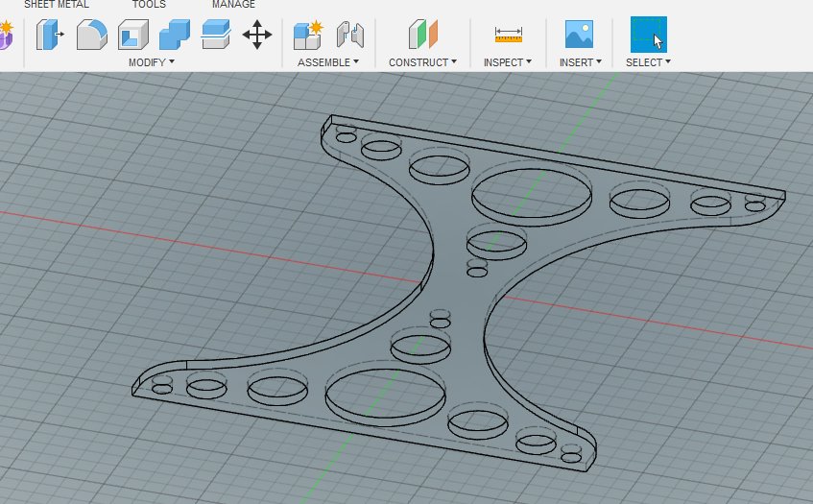
Task: Open the SELECT dropdown menu
Action: (x=648, y=62)
